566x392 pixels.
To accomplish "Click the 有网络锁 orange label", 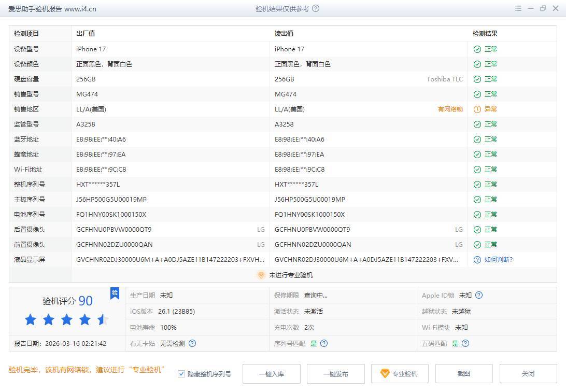I will coord(450,109).
